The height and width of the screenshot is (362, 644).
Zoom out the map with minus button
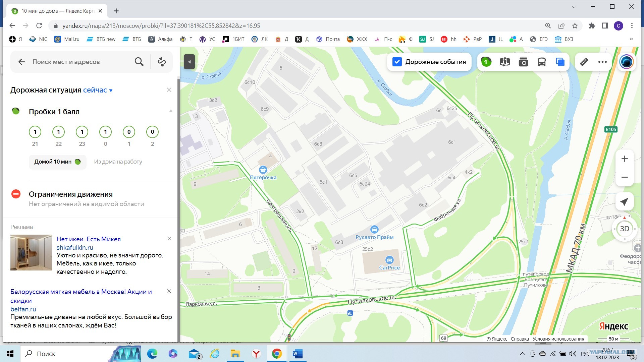(625, 177)
